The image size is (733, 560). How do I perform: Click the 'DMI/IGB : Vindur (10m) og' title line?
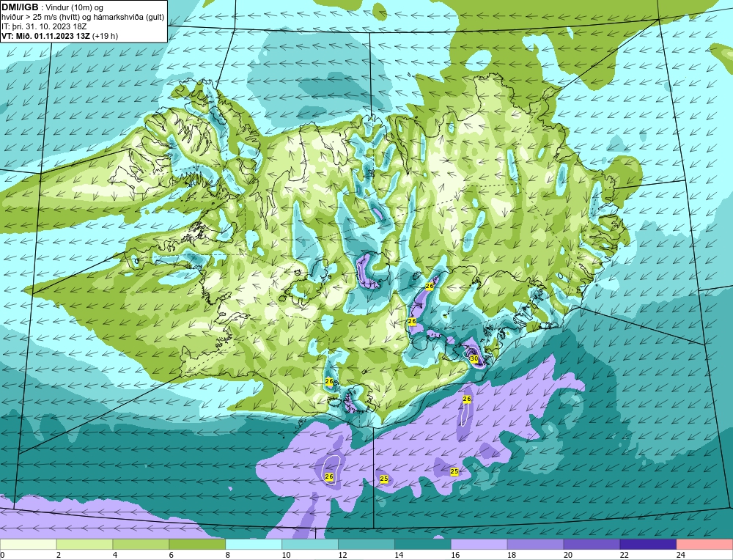pyautogui.click(x=52, y=7)
